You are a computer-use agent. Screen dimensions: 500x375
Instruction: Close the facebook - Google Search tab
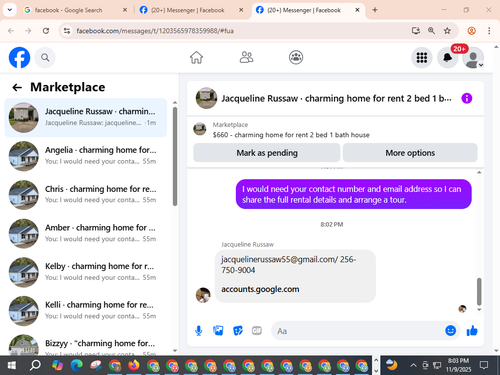pyautogui.click(x=125, y=10)
